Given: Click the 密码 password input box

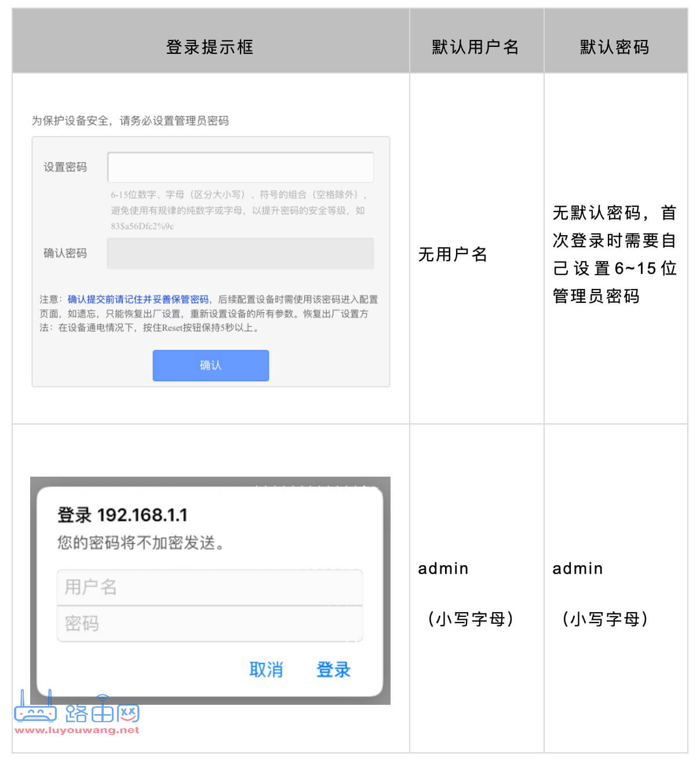Looking at the screenshot, I should 209,624.
